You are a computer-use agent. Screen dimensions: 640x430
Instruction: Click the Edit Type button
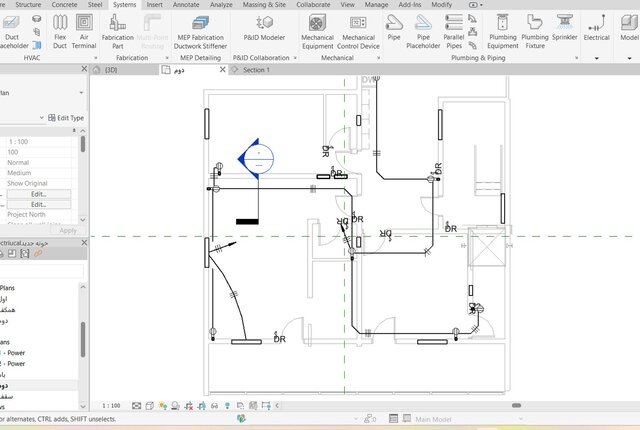pyautogui.click(x=66, y=118)
